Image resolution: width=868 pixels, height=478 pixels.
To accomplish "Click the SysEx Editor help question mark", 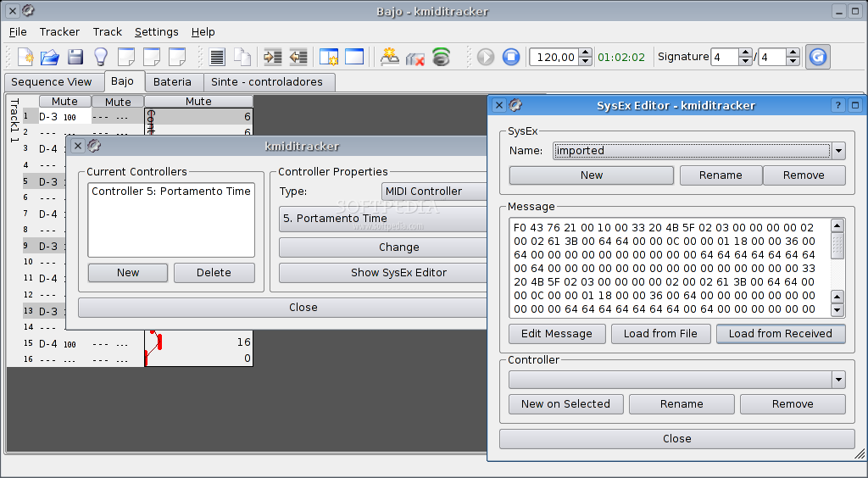I will 838,105.
